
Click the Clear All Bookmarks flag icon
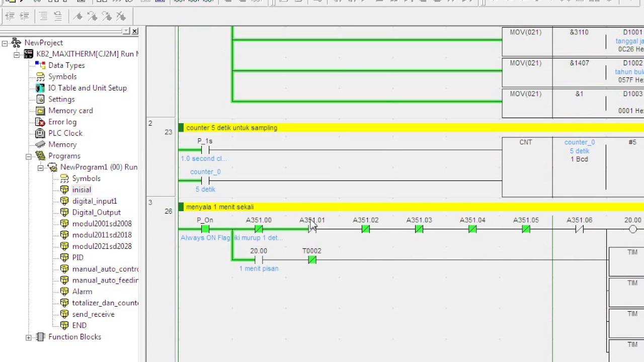121,16
